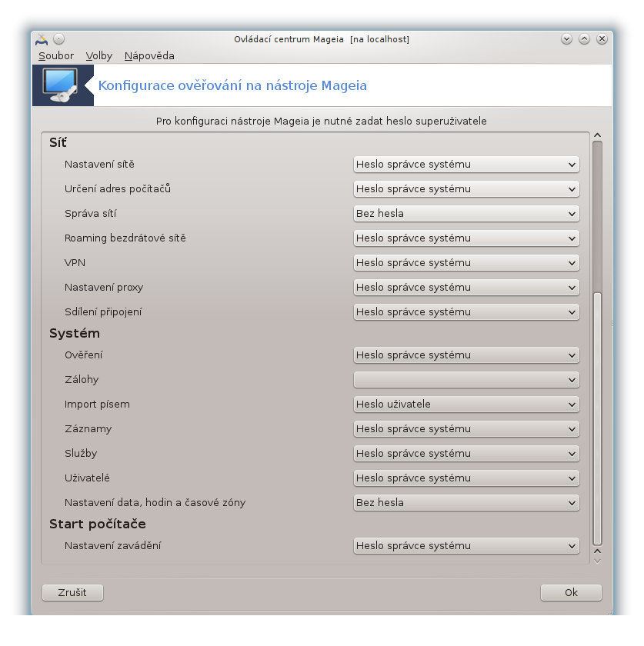Click the Systém section heading
The width and height of the screenshot is (644, 646).
75,333
